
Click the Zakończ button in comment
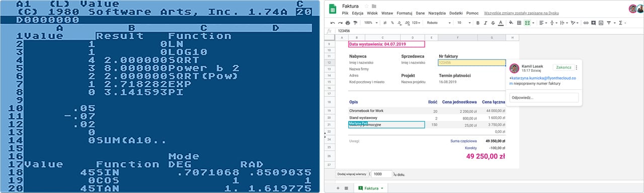coord(563,68)
